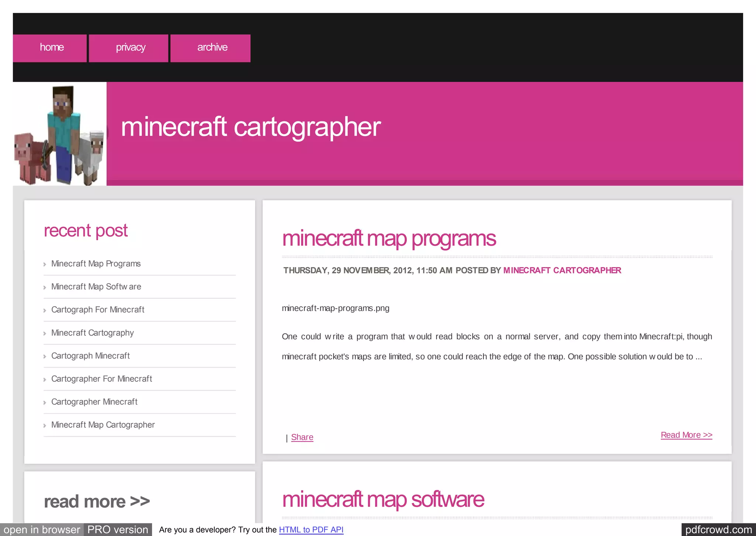This screenshot has height=536, width=756.
Task: Click the MINECRAFT CARTOGRAPHER author link
Action: click(x=562, y=270)
